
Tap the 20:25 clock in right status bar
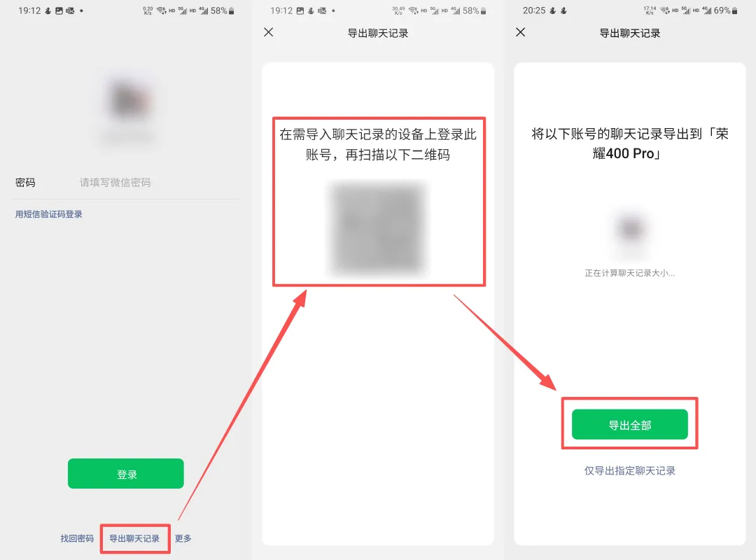tap(534, 10)
